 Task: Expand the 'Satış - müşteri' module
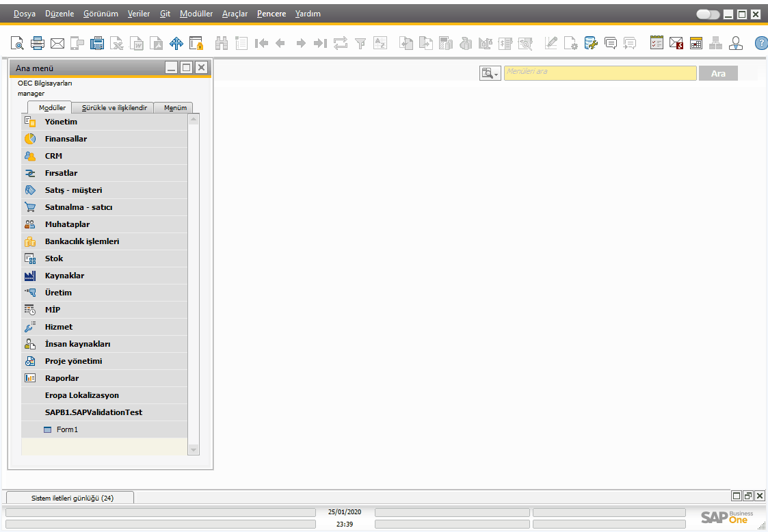[105, 190]
